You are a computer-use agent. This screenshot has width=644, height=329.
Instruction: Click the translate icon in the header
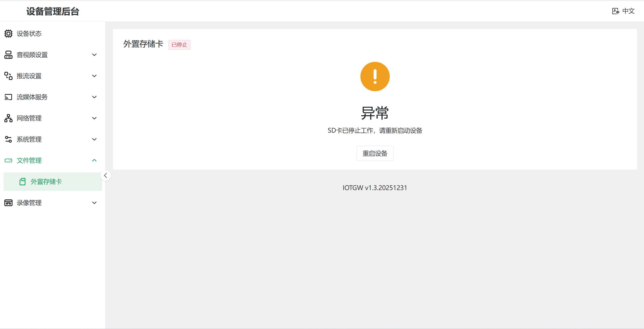click(615, 11)
